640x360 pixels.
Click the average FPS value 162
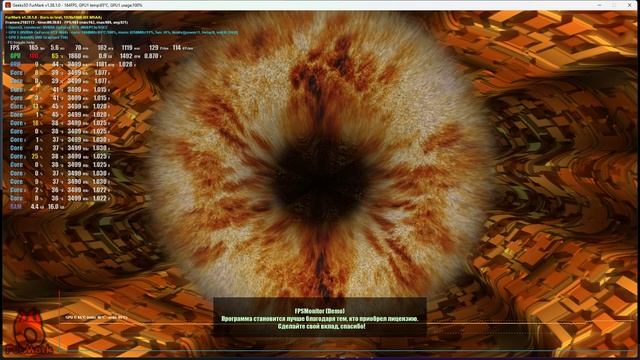pos(102,48)
